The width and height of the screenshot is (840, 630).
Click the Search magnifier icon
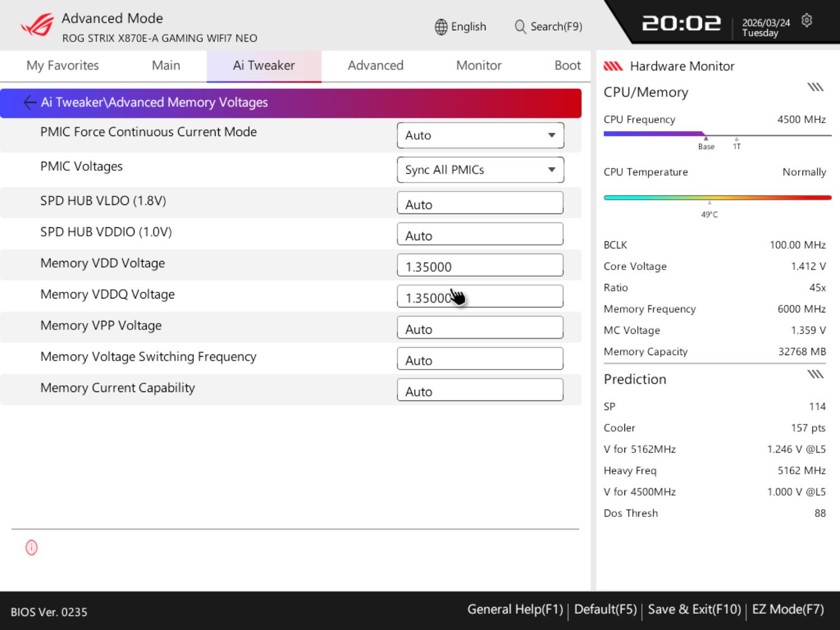point(520,27)
